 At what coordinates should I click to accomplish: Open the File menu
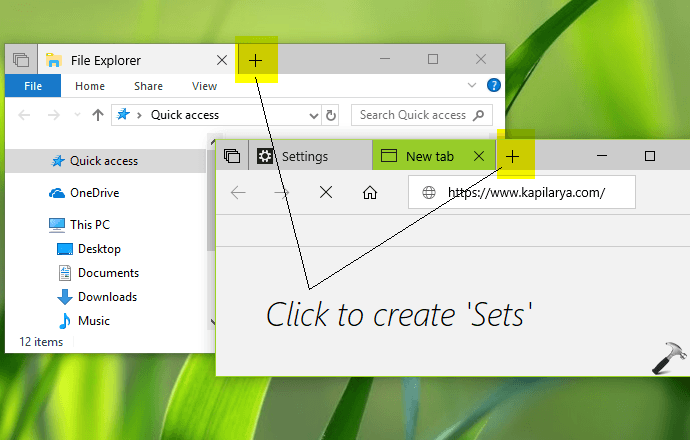(x=32, y=86)
